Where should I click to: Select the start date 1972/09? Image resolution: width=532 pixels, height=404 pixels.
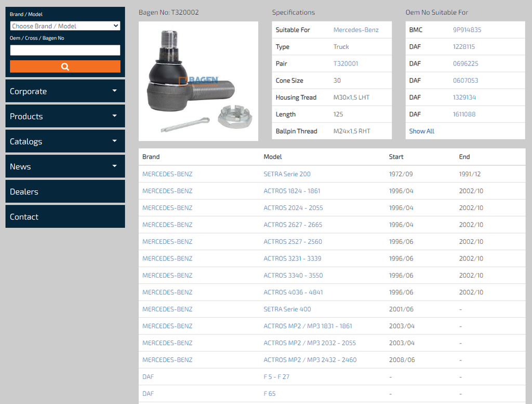point(401,174)
